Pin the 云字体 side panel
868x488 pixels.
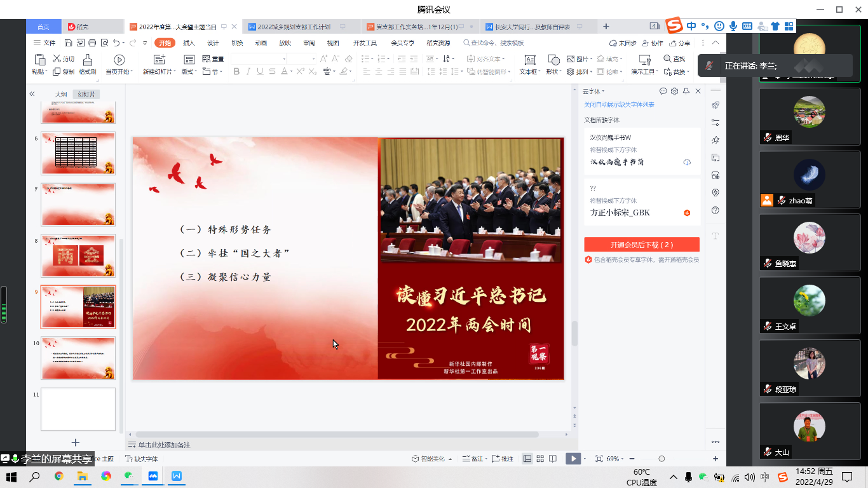click(x=686, y=91)
